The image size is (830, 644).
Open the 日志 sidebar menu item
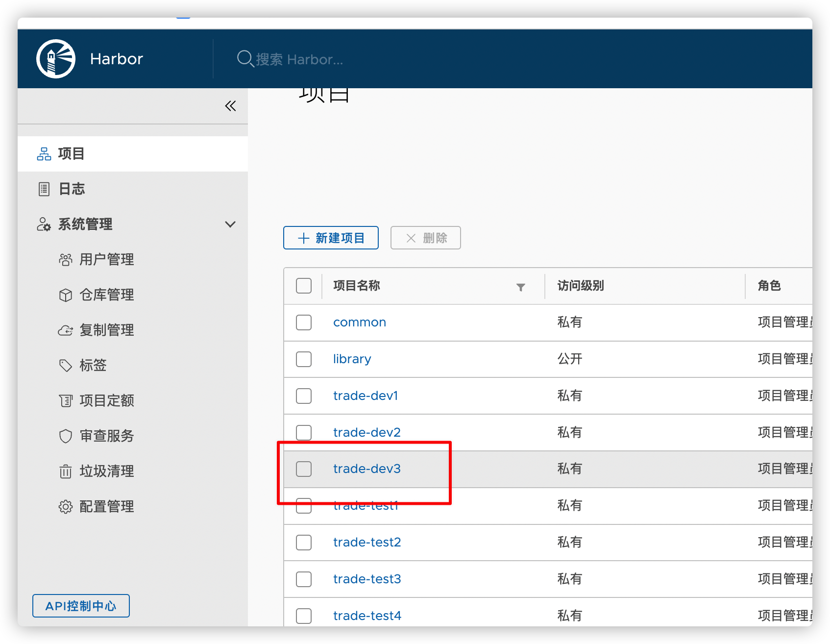[133, 189]
